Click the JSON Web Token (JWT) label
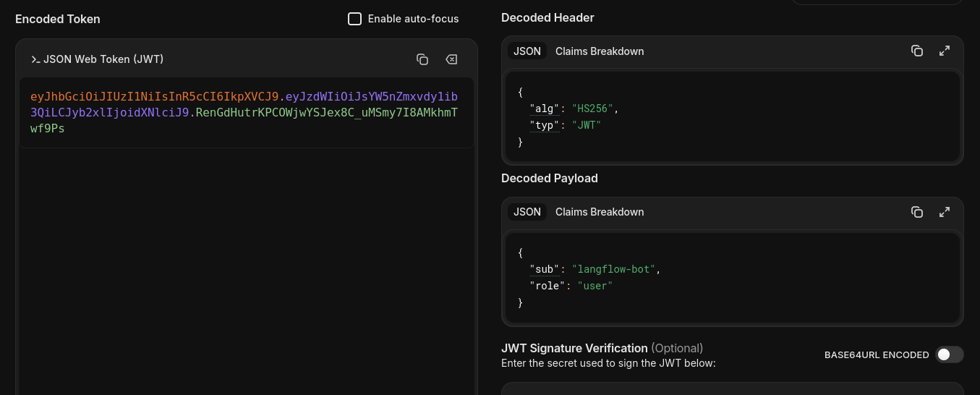The height and width of the screenshot is (395, 980). tap(103, 59)
